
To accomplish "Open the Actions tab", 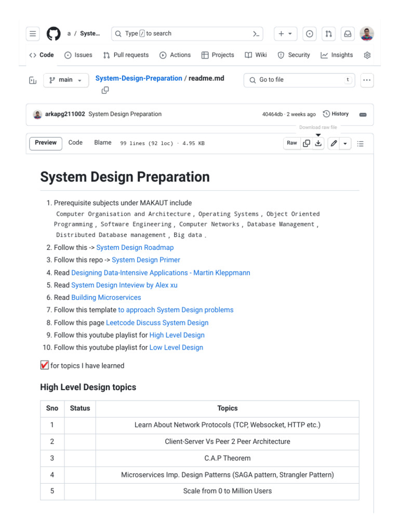I will tap(175, 55).
